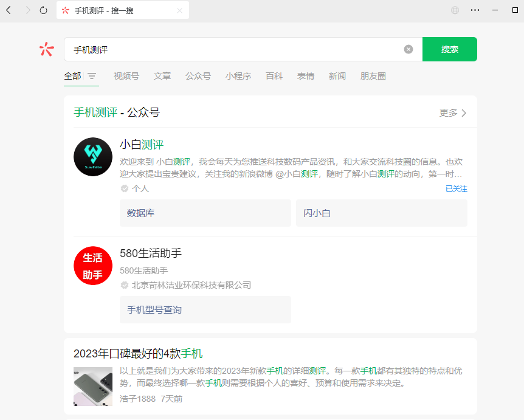Open the filter icon next to 全部
Image resolution: width=524 pixels, height=420 pixels.
[92, 76]
